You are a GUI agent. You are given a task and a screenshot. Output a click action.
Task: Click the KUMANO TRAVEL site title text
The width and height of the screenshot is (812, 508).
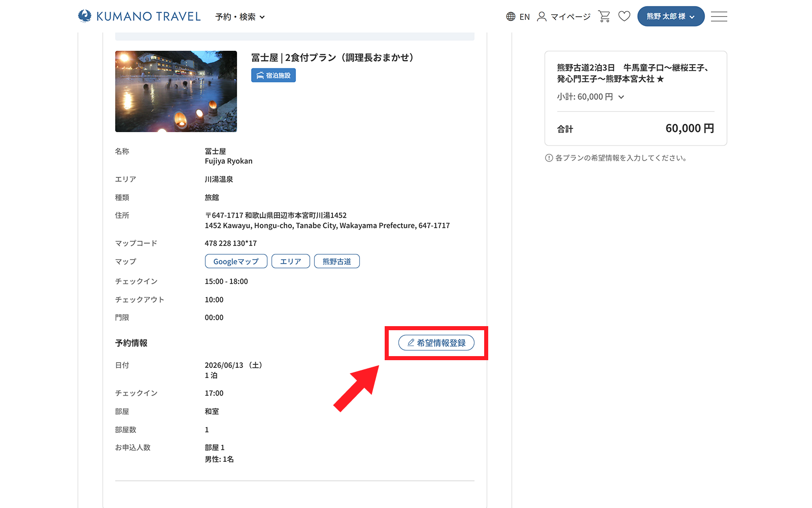click(x=149, y=16)
